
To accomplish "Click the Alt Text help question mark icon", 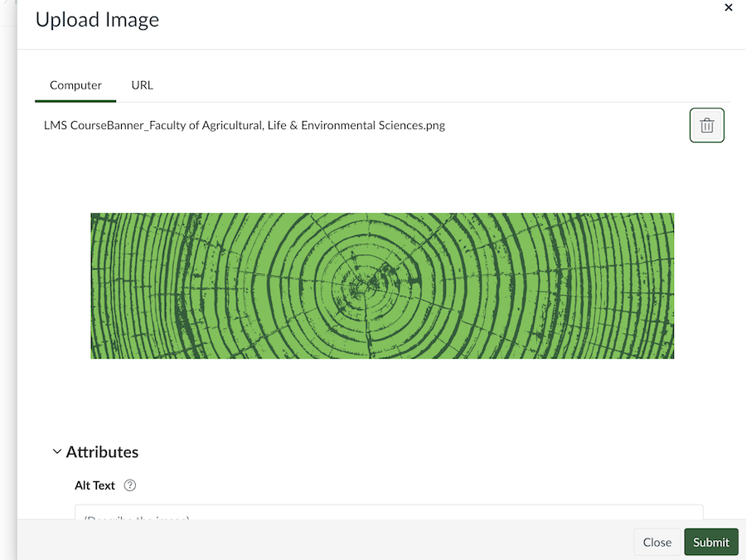I will pyautogui.click(x=129, y=485).
